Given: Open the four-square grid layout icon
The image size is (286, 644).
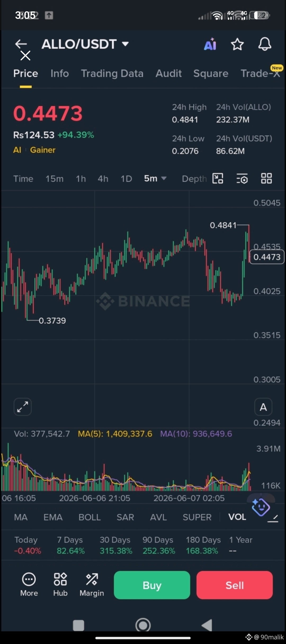Looking at the screenshot, I should [266, 178].
